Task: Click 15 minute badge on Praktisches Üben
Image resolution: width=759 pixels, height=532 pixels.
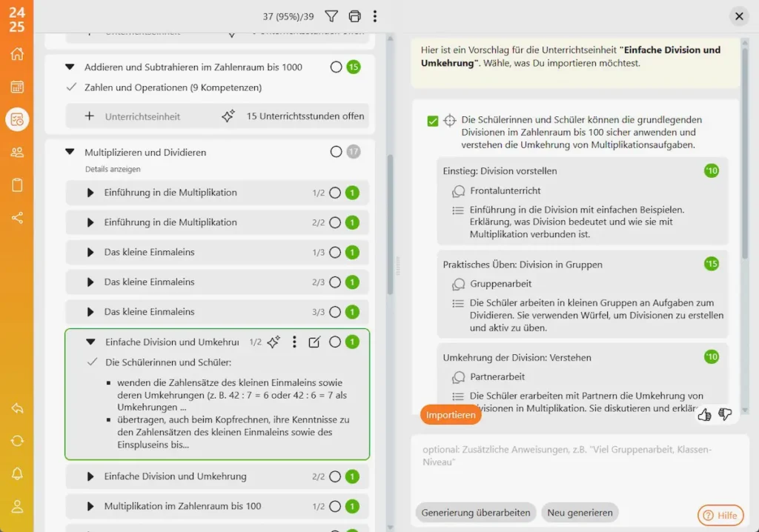Action: [x=711, y=264]
